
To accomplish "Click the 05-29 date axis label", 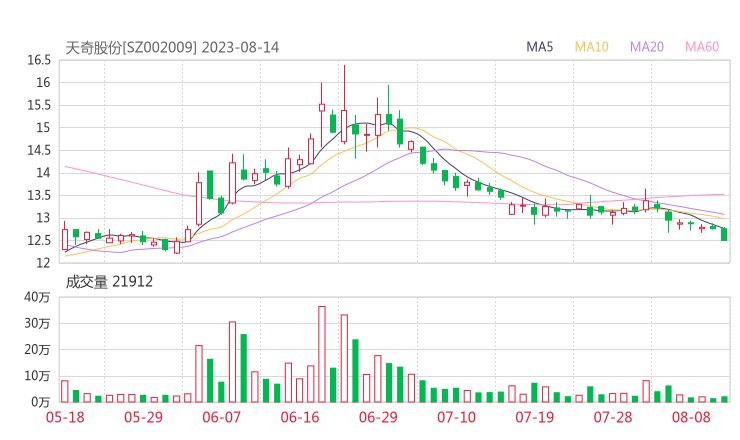I will point(143,417).
